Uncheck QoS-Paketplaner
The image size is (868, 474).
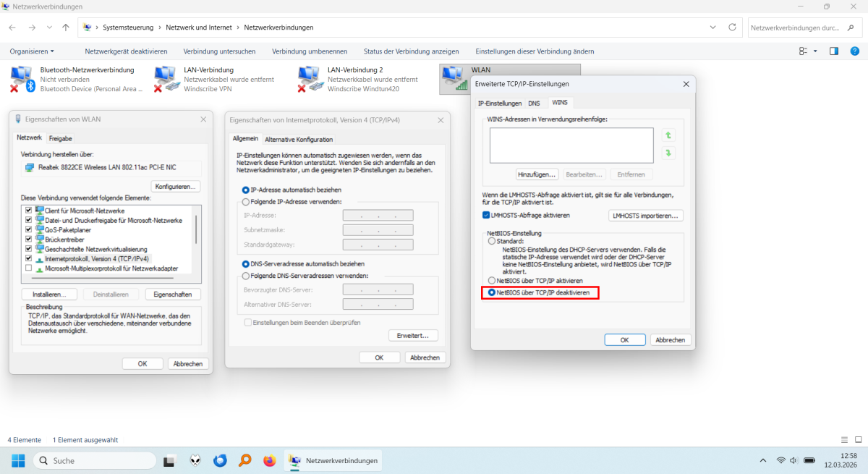pyautogui.click(x=29, y=229)
